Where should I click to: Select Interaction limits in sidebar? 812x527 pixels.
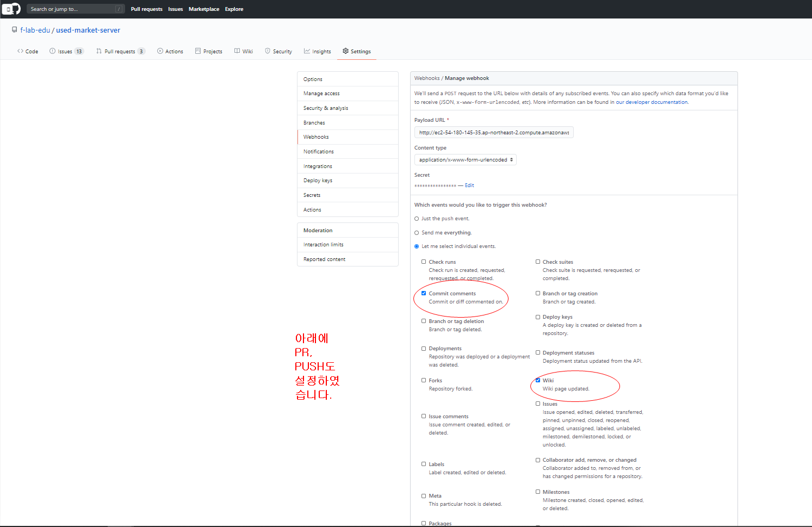tap(348, 245)
